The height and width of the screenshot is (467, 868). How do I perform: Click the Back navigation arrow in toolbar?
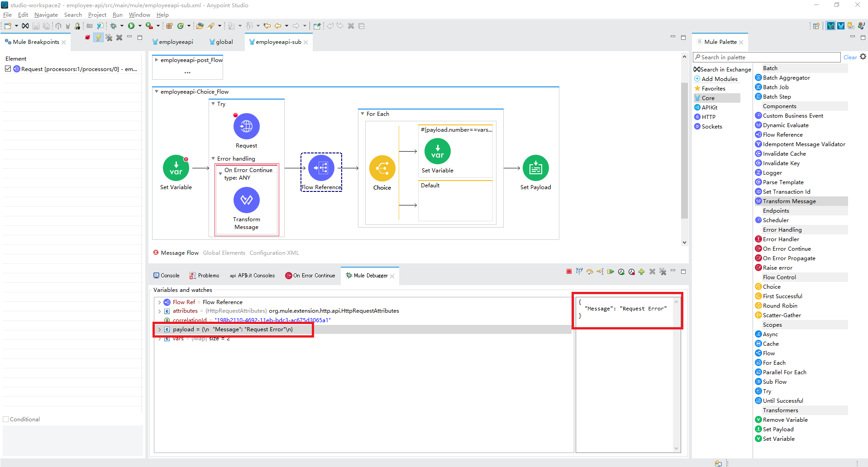[278, 26]
